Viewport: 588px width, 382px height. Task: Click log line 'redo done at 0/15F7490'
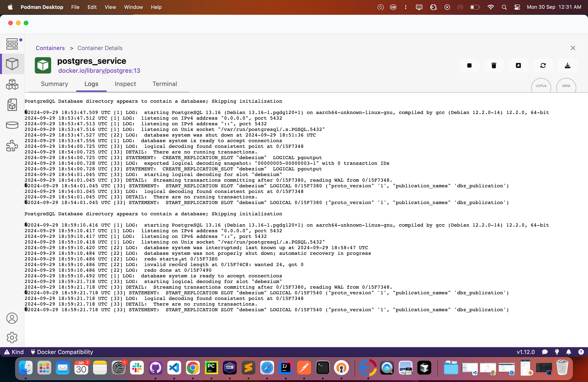118,270
